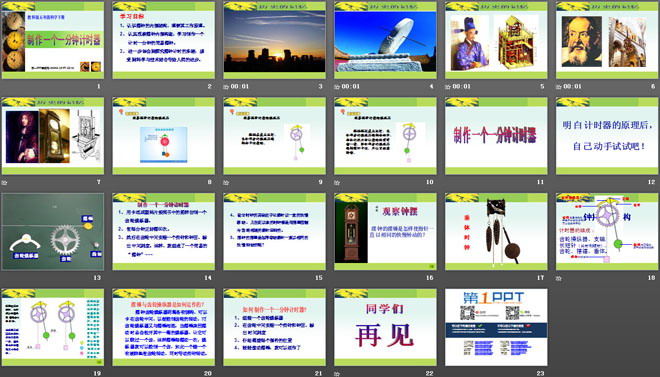The height and width of the screenshot is (377, 660).
Task: Click slide number label 13
Action: [x=97, y=278]
